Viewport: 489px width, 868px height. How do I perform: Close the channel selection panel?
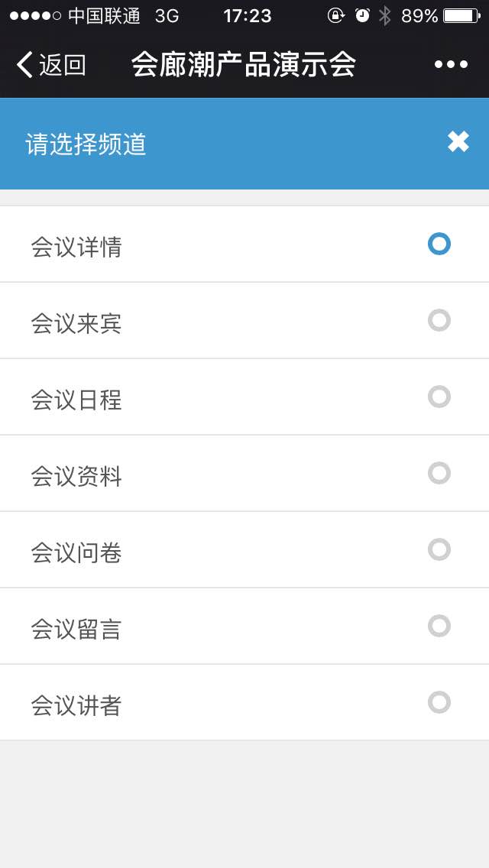point(458,141)
